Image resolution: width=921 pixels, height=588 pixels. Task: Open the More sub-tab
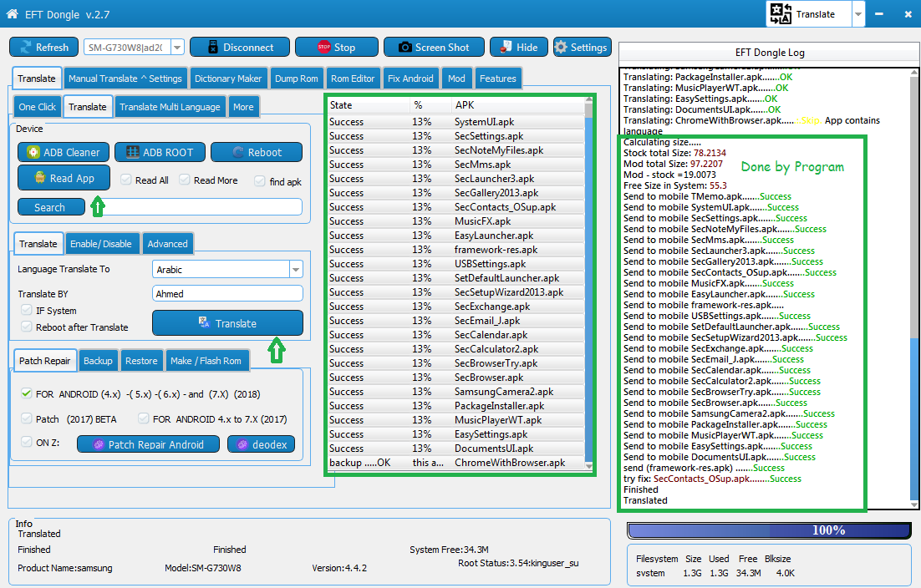[x=243, y=107]
